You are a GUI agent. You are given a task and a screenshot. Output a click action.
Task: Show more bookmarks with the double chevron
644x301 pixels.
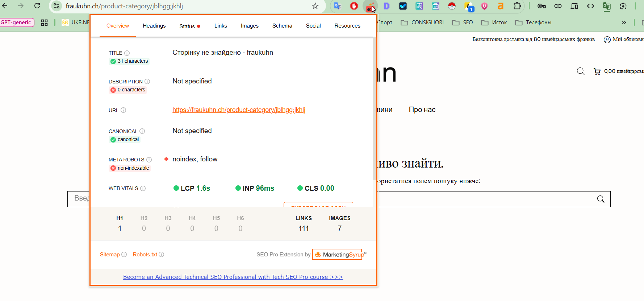624,22
